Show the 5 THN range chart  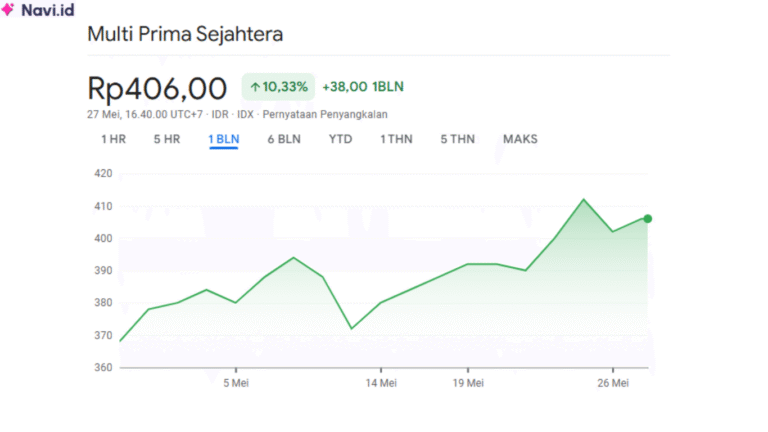(457, 139)
